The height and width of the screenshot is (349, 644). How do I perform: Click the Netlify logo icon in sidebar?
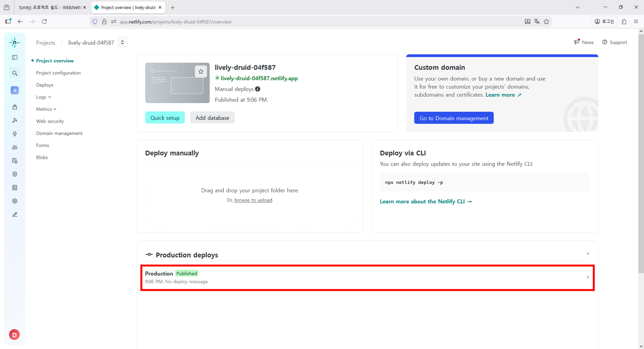[15, 43]
